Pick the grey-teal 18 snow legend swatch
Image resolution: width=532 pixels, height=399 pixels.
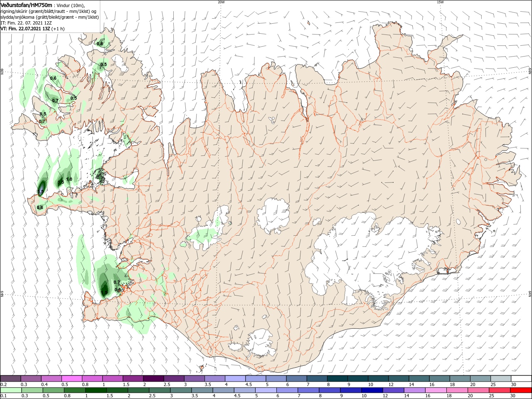click(x=460, y=379)
